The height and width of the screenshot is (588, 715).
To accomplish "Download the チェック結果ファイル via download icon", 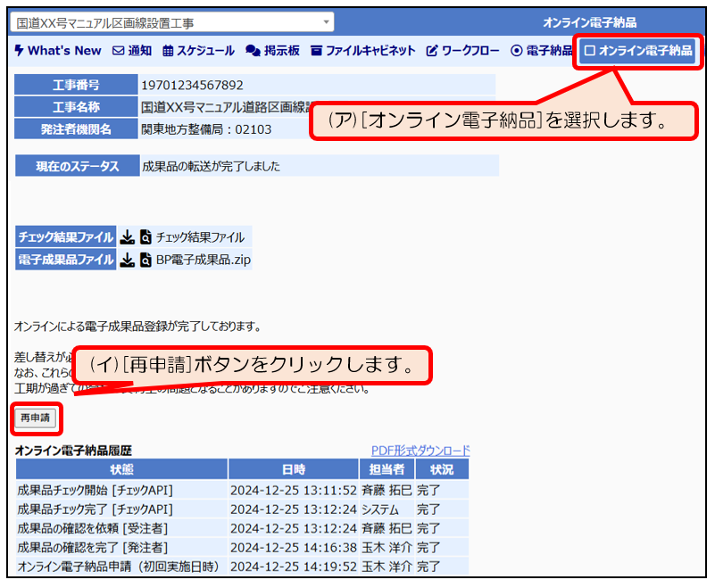I will point(128,237).
